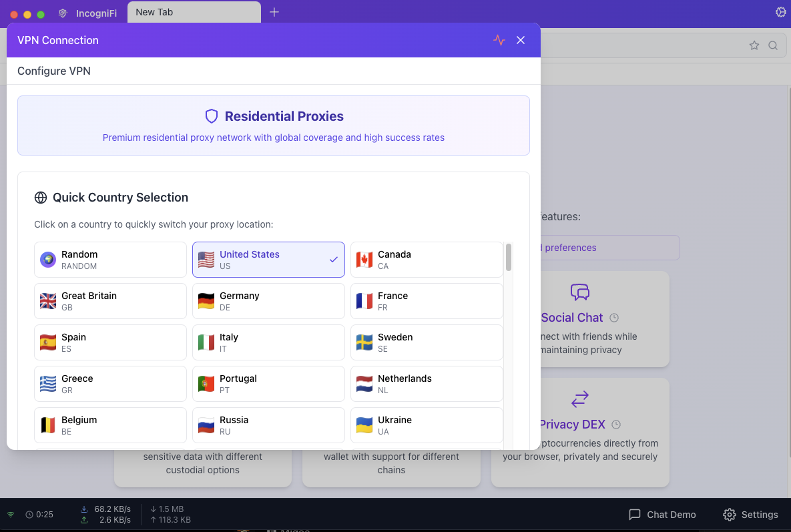Open the Quick Country Selection globe icon
This screenshot has width=791, height=532.
coord(41,197)
